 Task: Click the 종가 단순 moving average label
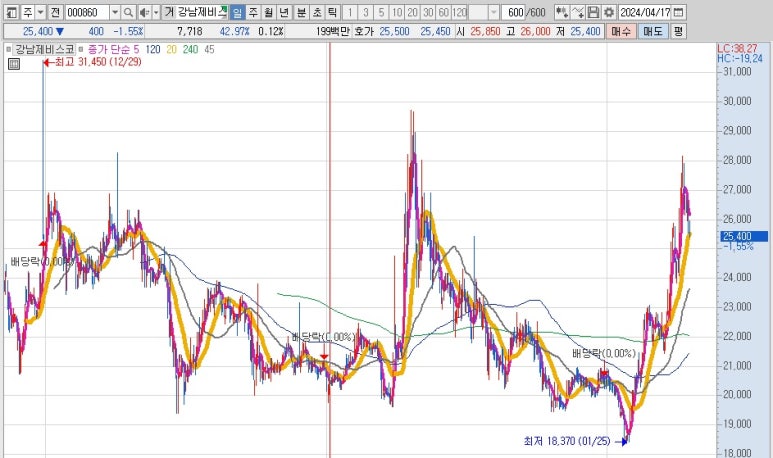[109, 49]
